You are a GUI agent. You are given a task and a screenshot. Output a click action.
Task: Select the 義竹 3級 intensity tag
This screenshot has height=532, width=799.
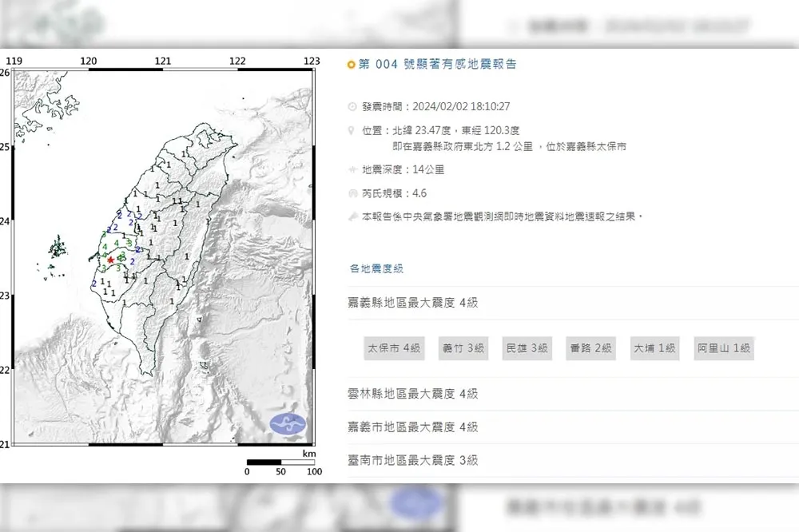(463, 348)
